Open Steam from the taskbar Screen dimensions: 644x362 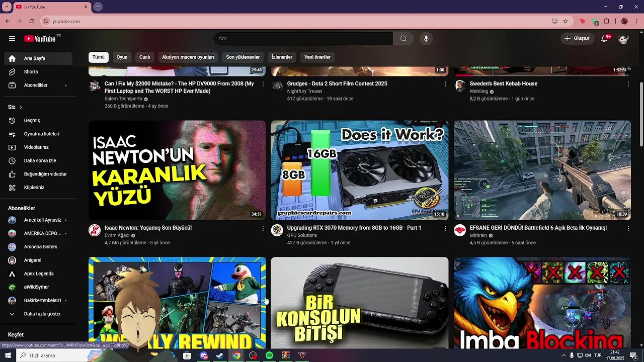point(220,355)
